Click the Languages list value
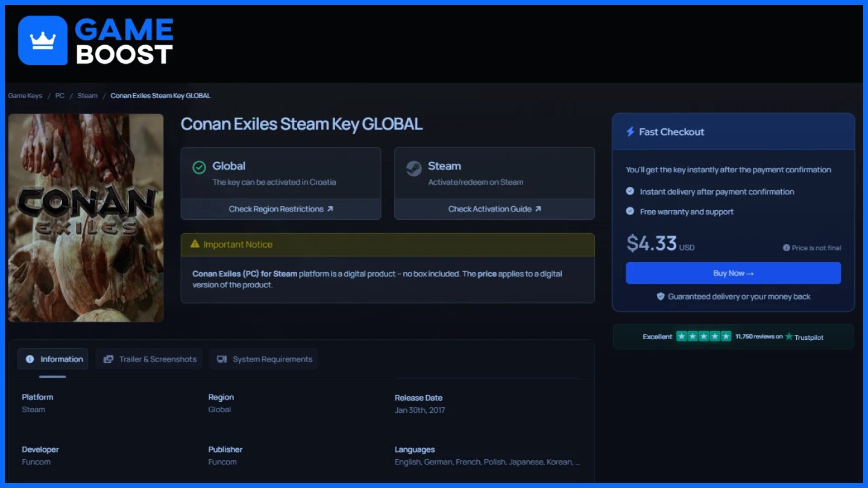 487,462
